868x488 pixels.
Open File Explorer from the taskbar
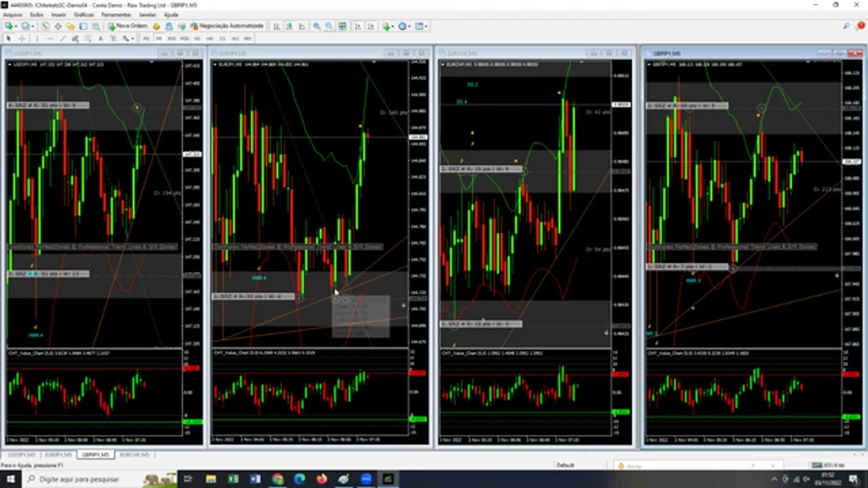[211, 479]
